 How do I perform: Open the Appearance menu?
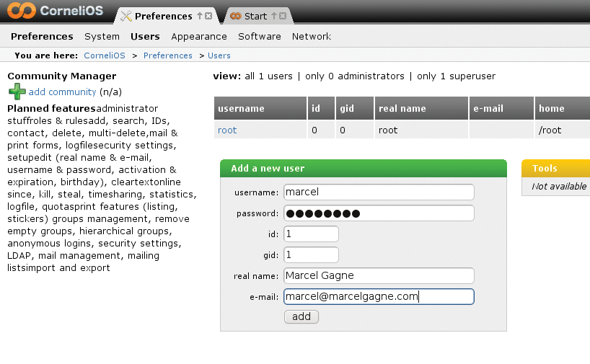click(199, 37)
